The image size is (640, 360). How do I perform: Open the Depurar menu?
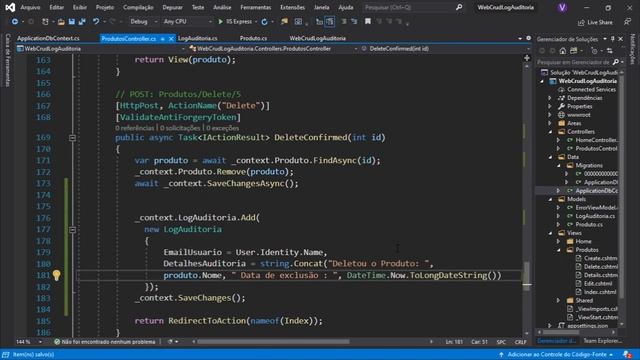173,7
